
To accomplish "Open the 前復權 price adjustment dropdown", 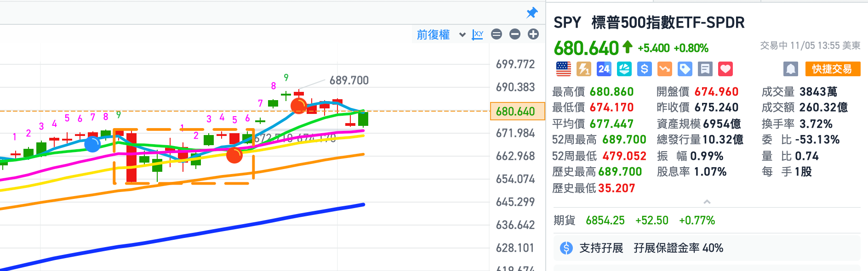I will coord(441,34).
